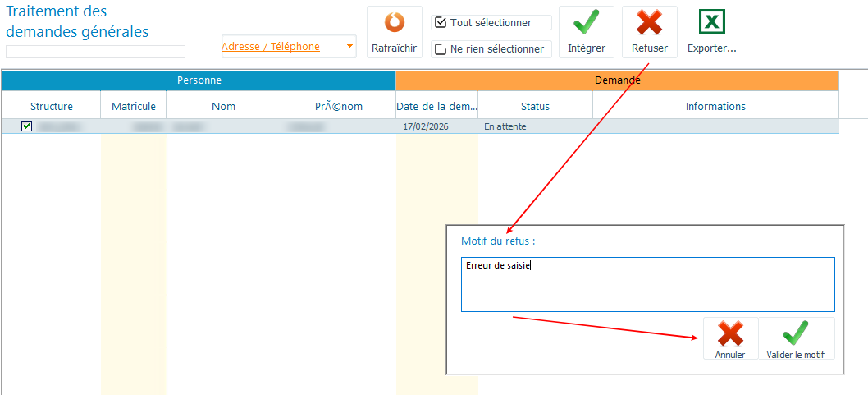Confirm with green Valider le motif icon
Viewport: 868px width, 395px height.
(796, 333)
